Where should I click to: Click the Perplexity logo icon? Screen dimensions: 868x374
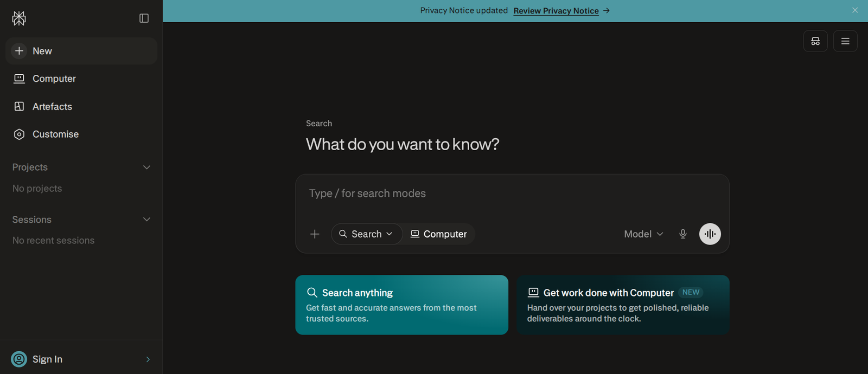click(19, 18)
